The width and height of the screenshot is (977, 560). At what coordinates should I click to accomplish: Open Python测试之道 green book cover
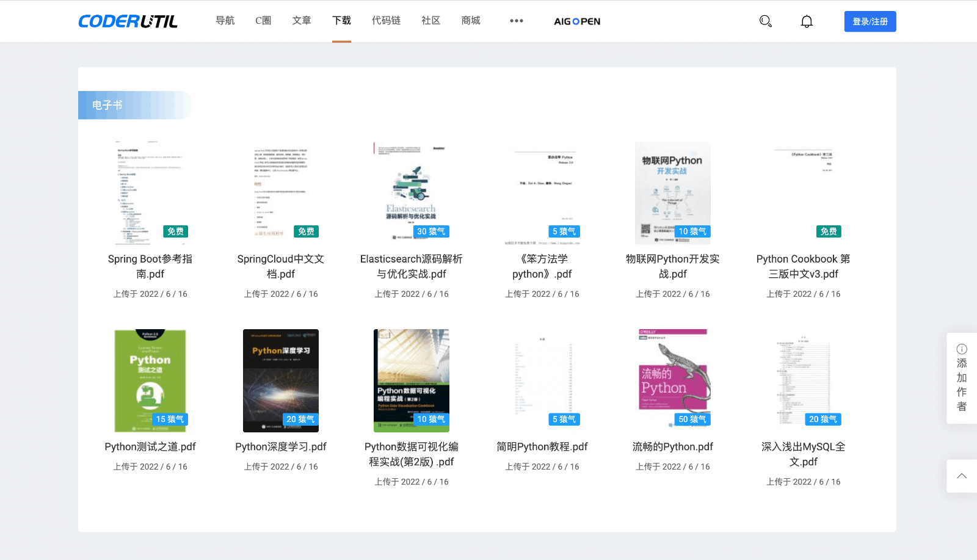coord(150,380)
